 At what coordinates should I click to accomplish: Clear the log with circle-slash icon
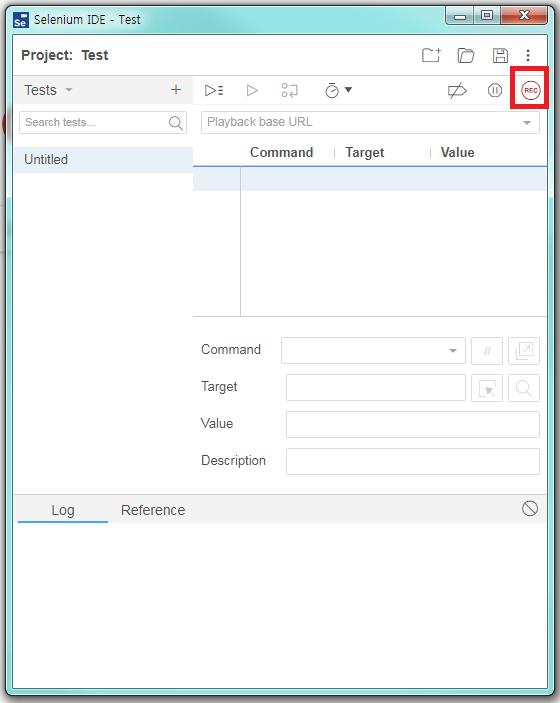[530, 508]
